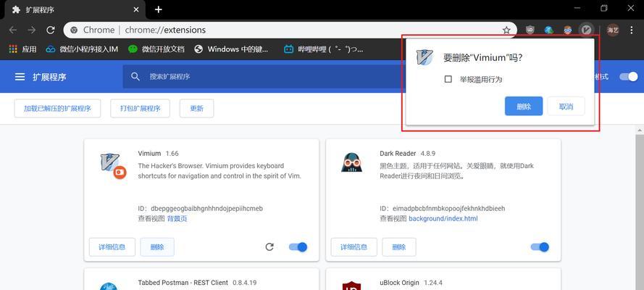Reload the Vimium extension with circular arrow
Screen dimensions: 644x290
[x=269, y=247]
